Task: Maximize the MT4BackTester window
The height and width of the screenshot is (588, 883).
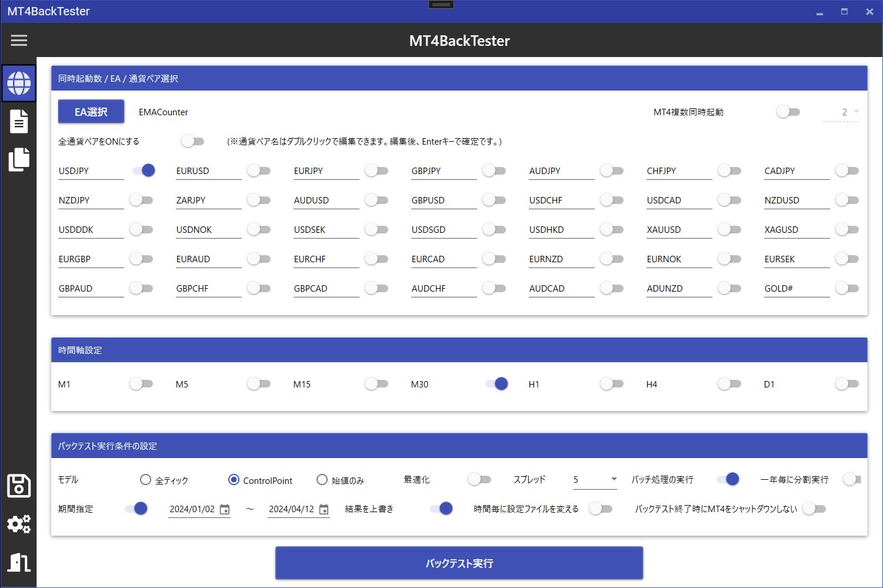Action: (x=844, y=12)
